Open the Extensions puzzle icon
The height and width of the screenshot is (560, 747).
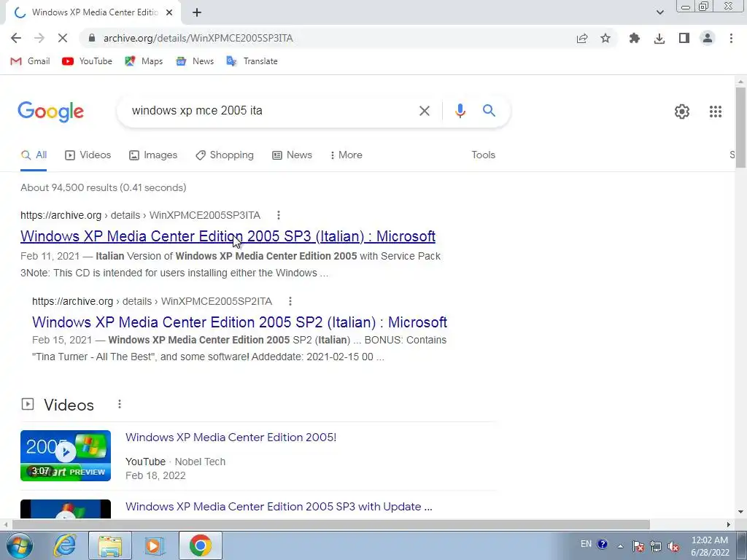[634, 38]
